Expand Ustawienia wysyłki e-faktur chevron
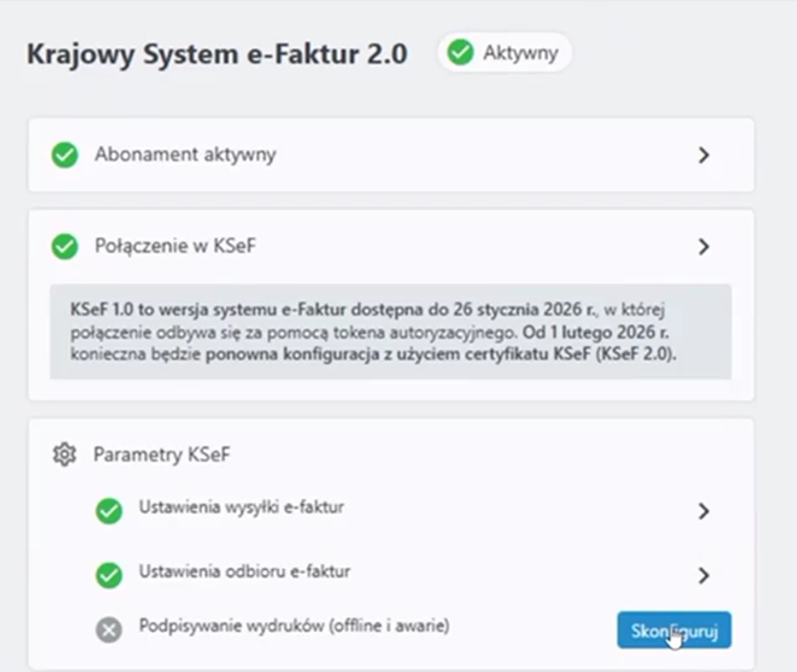797x672 pixels. [704, 511]
